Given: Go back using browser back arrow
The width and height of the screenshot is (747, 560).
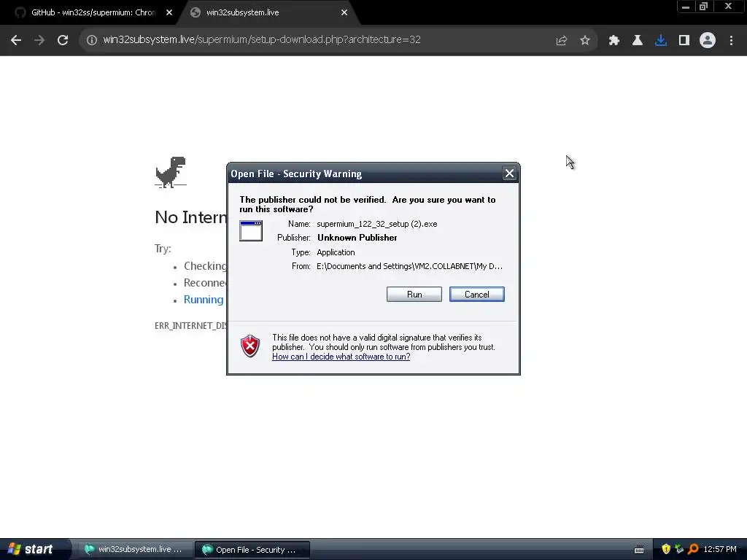Looking at the screenshot, I should pyautogui.click(x=16, y=40).
